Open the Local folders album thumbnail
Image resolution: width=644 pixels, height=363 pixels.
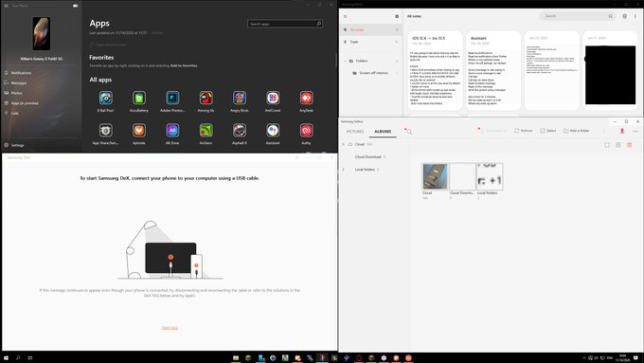[x=490, y=176]
